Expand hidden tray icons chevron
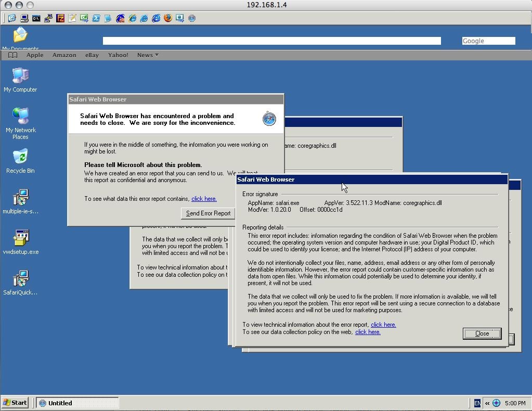 [487, 403]
